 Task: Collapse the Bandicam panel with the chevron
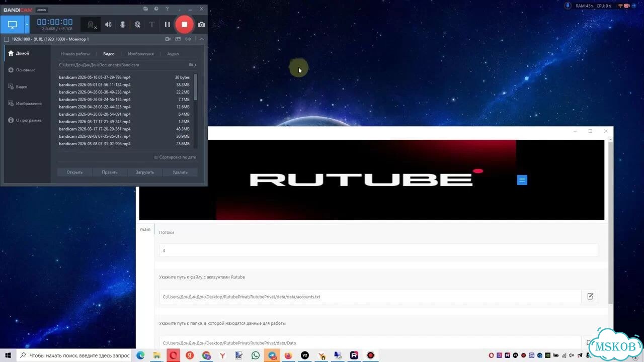coord(201,39)
